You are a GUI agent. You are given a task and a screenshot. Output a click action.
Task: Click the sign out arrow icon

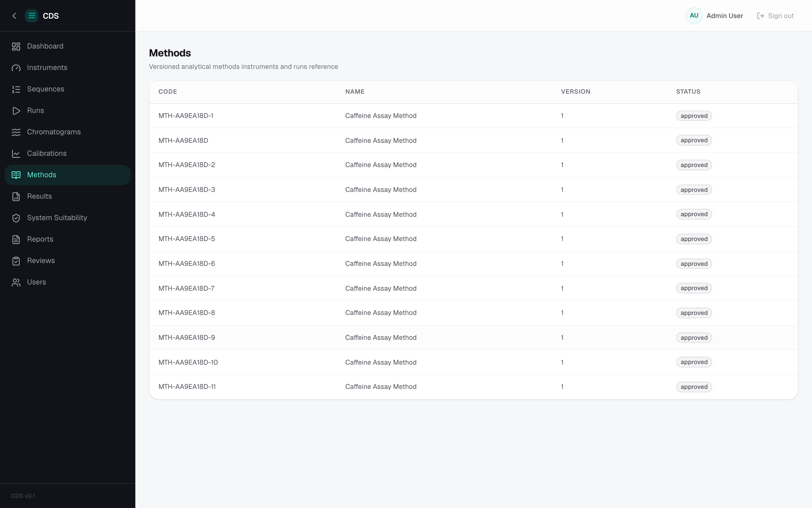pyautogui.click(x=760, y=16)
